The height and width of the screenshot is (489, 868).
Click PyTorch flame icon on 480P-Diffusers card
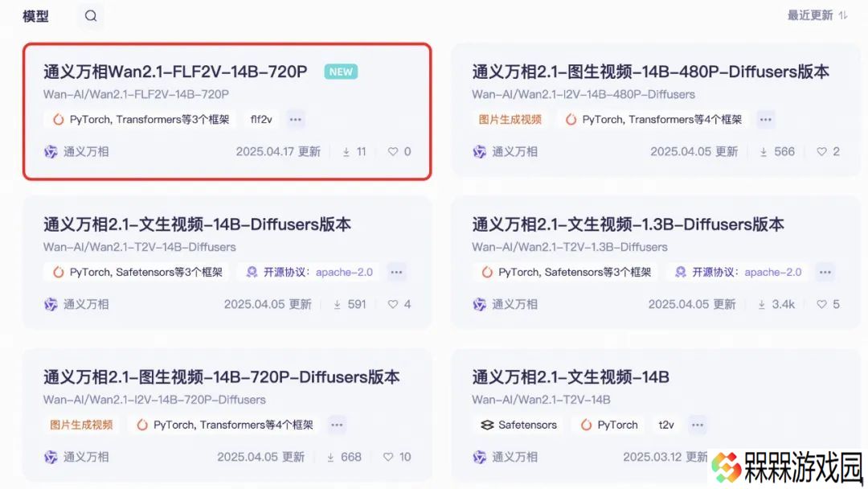pos(571,119)
